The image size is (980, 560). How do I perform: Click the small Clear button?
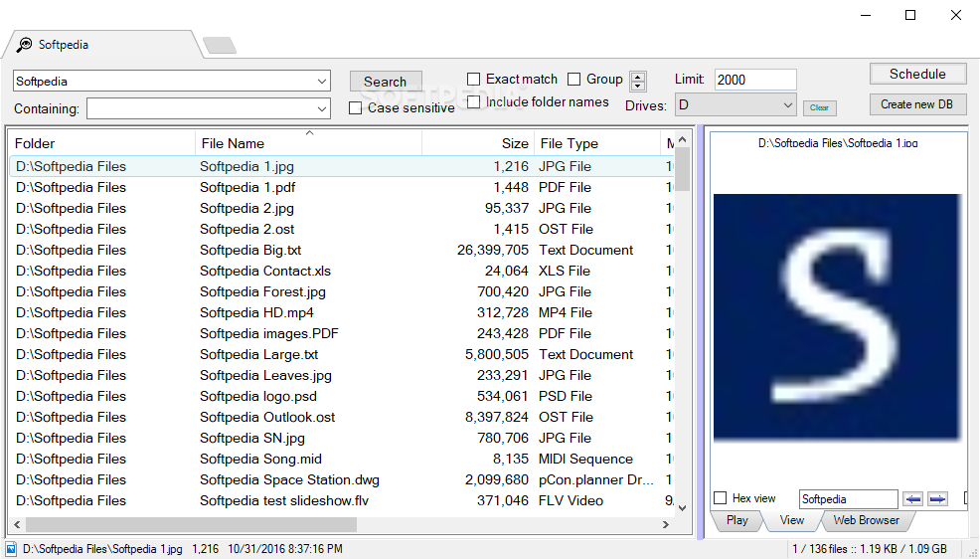(x=819, y=107)
